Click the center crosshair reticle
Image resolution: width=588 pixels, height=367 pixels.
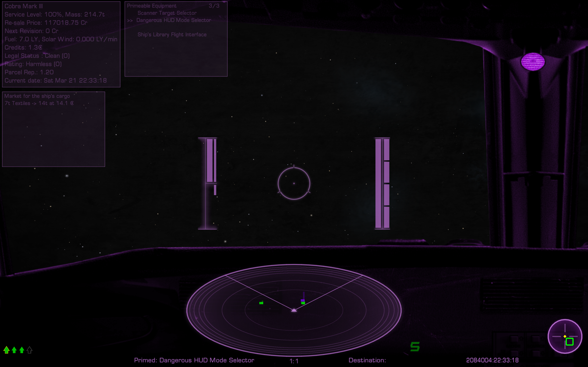[294, 183]
